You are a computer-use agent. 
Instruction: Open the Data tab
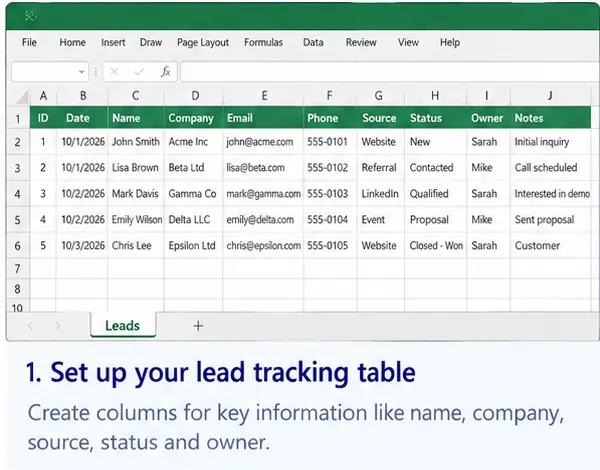pyautogui.click(x=313, y=42)
